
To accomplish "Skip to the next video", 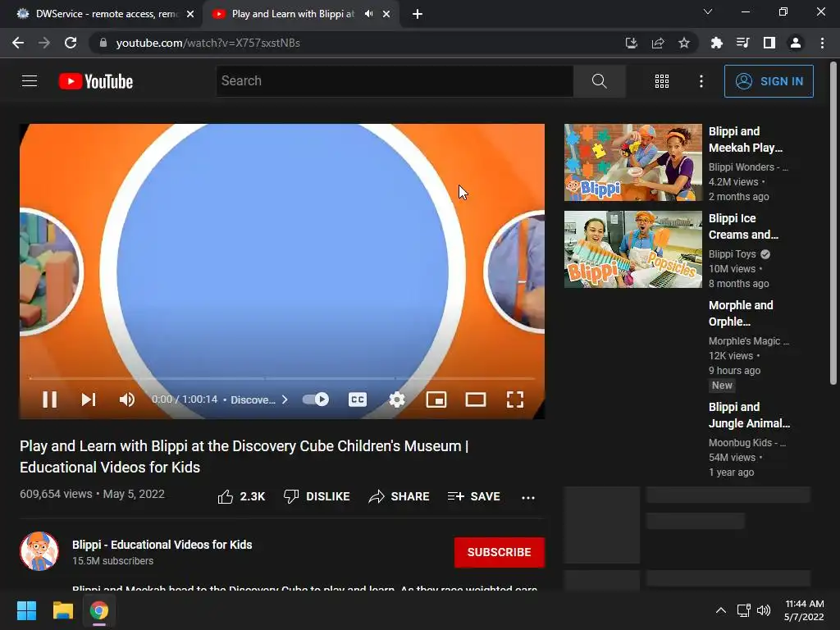I will (x=89, y=399).
